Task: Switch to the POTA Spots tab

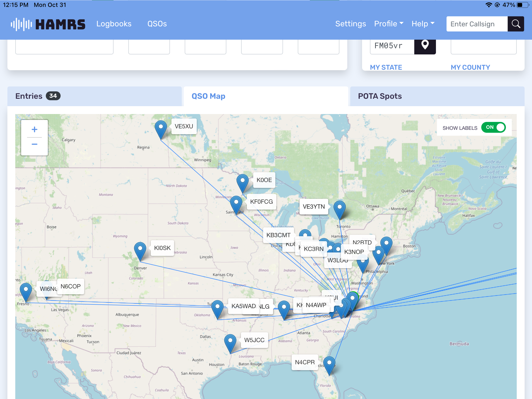Action: point(437,96)
